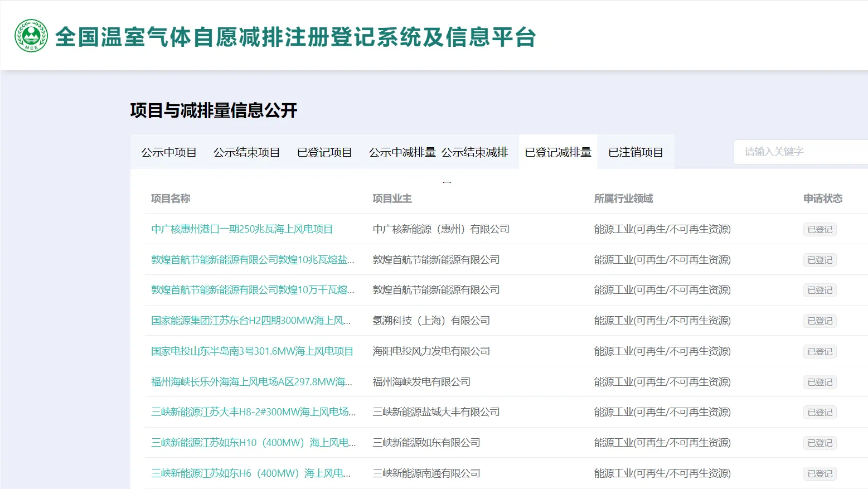The image size is (868, 489).
Task: Open 国家电投山东半岛南3号 project link
Action: [x=252, y=351]
